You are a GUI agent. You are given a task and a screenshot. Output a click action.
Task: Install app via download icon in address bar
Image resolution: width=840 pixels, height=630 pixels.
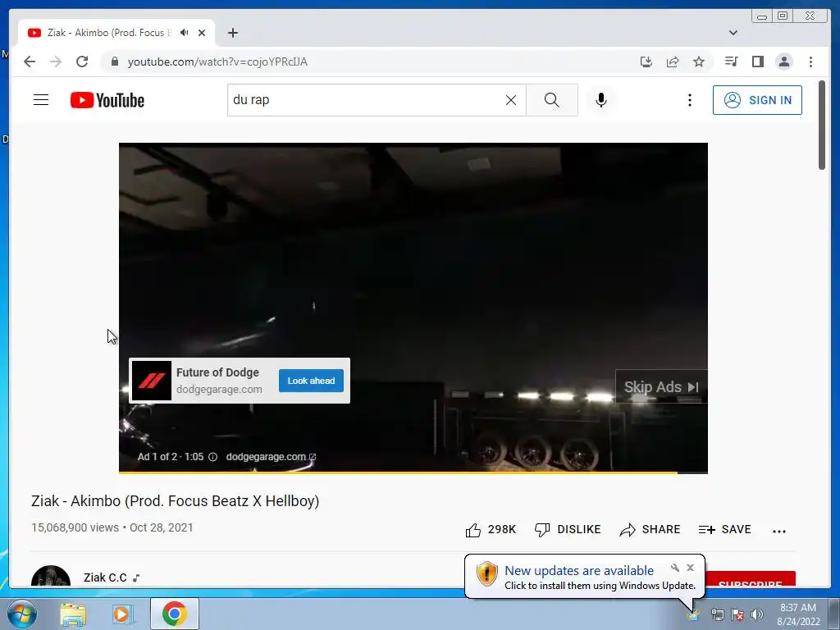pos(646,62)
